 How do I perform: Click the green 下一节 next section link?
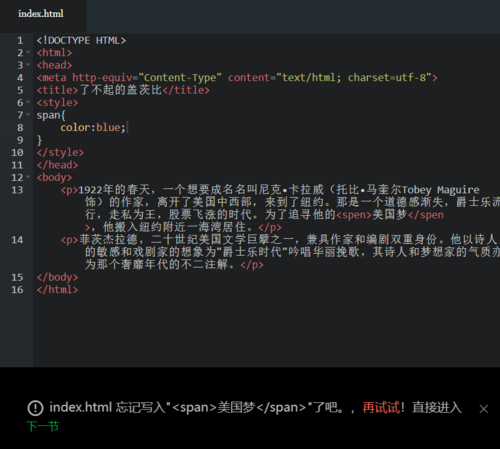(x=43, y=426)
